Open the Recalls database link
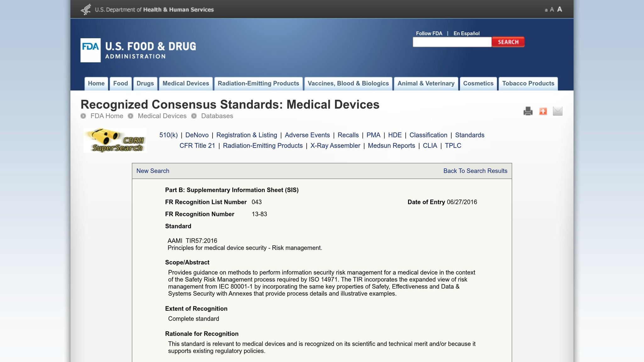644x362 pixels. click(348, 135)
